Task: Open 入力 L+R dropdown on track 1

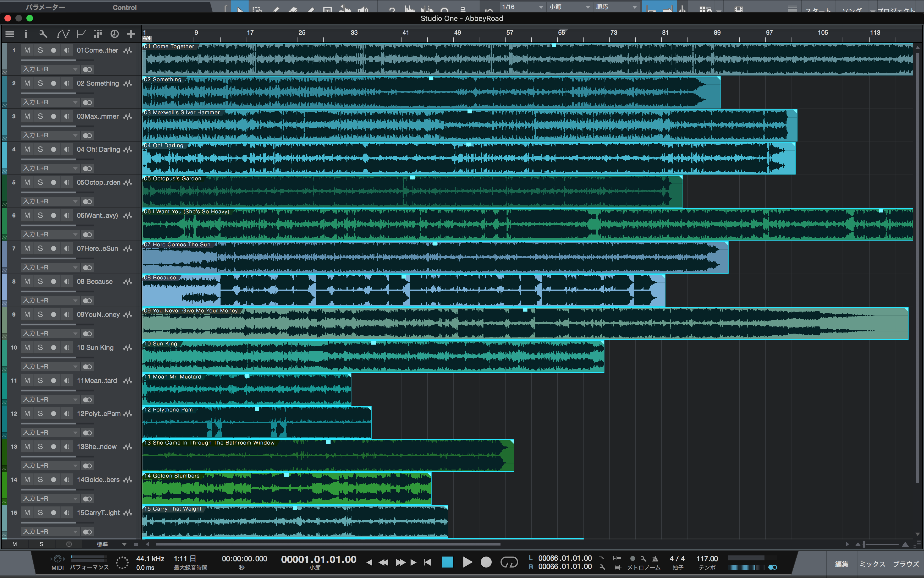Action: point(50,69)
